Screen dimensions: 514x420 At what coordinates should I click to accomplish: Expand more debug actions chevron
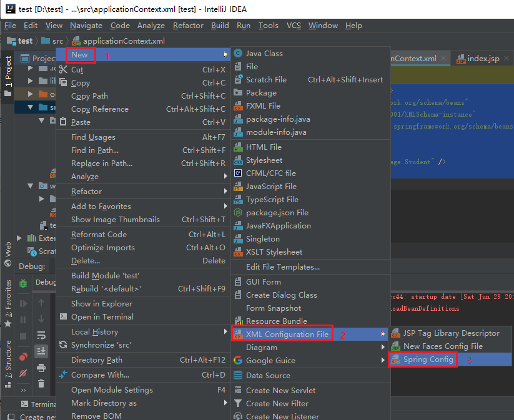(23, 390)
